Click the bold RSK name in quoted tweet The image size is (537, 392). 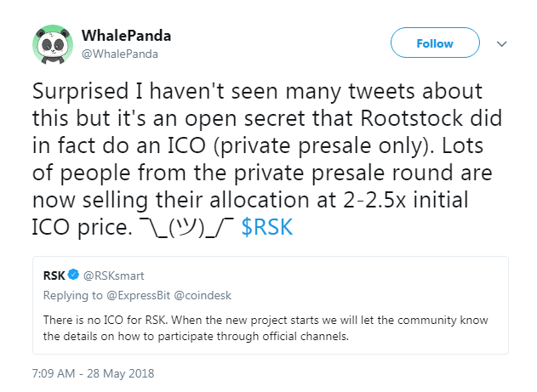tap(55, 276)
